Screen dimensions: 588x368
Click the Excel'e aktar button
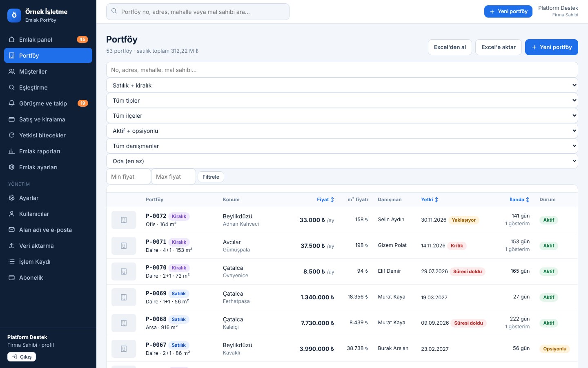pos(499,47)
